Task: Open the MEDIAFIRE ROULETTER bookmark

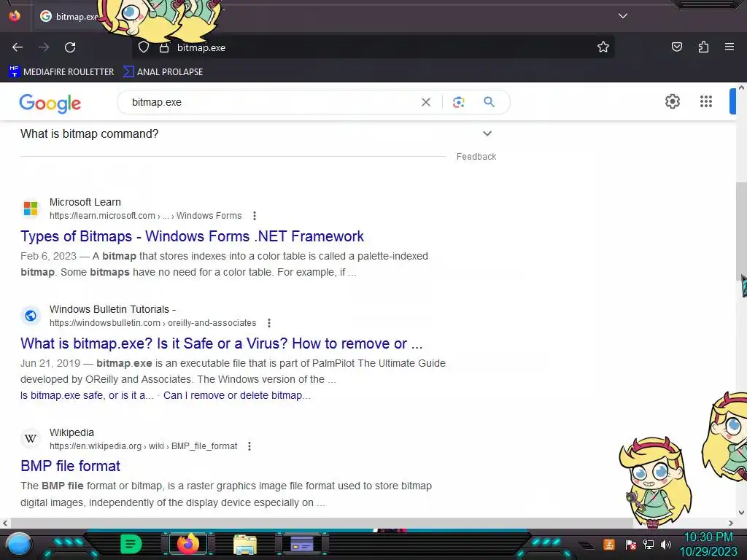Action: [61, 72]
